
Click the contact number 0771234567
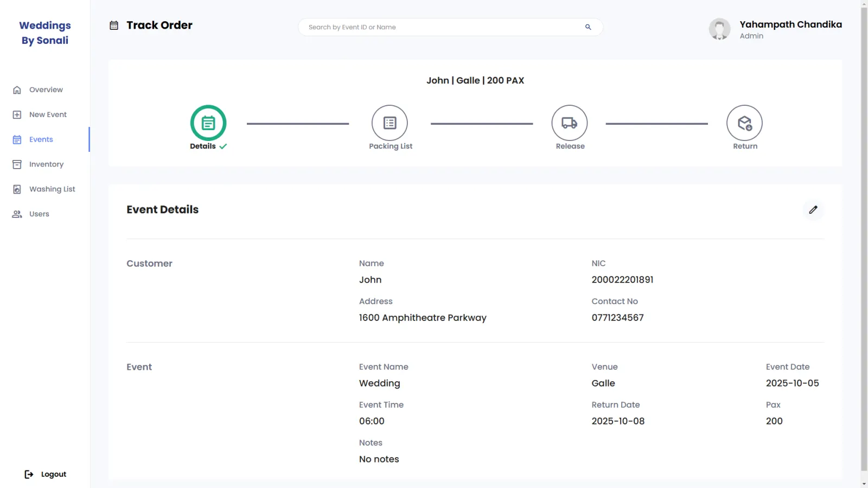pos(617,318)
